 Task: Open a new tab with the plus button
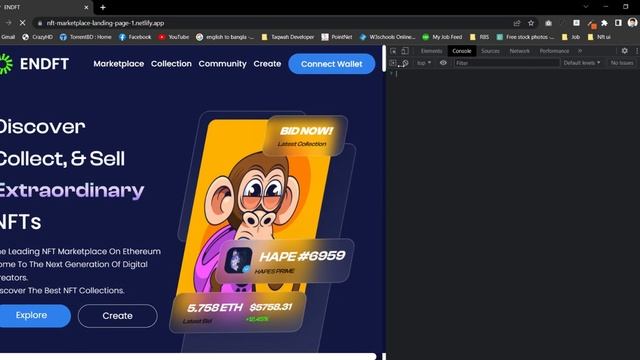tap(103, 7)
